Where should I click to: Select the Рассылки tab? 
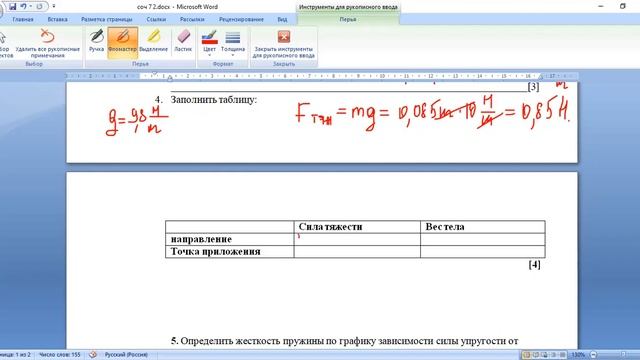192,19
